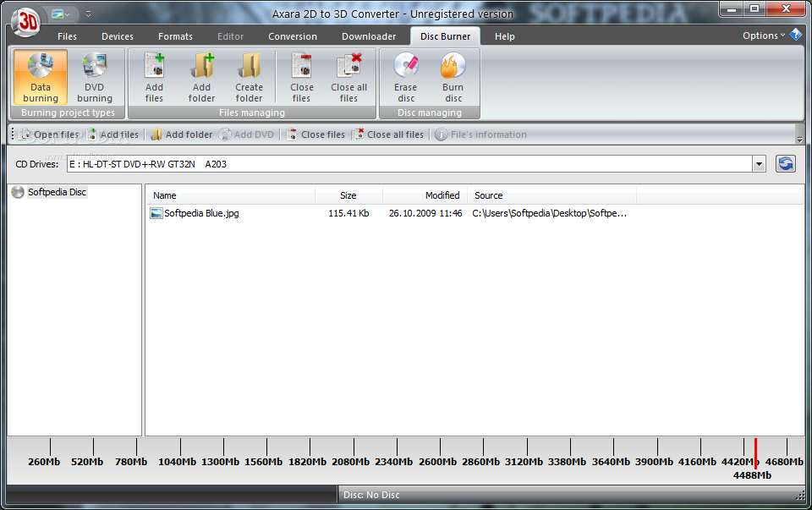Click the C:\Users\Softpedia source path cell

(x=550, y=213)
